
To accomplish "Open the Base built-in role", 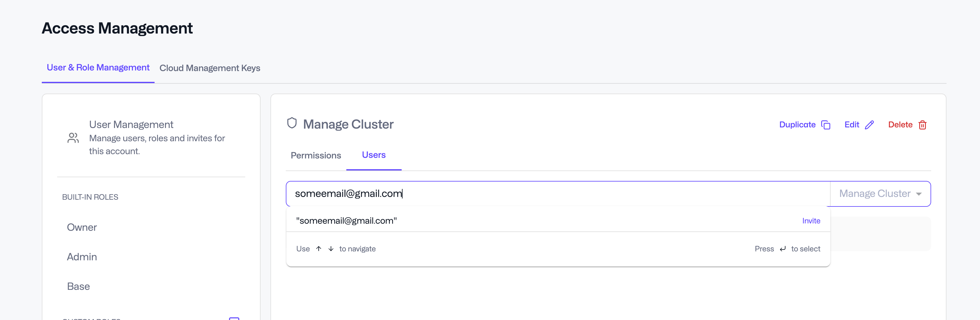I will (78, 286).
